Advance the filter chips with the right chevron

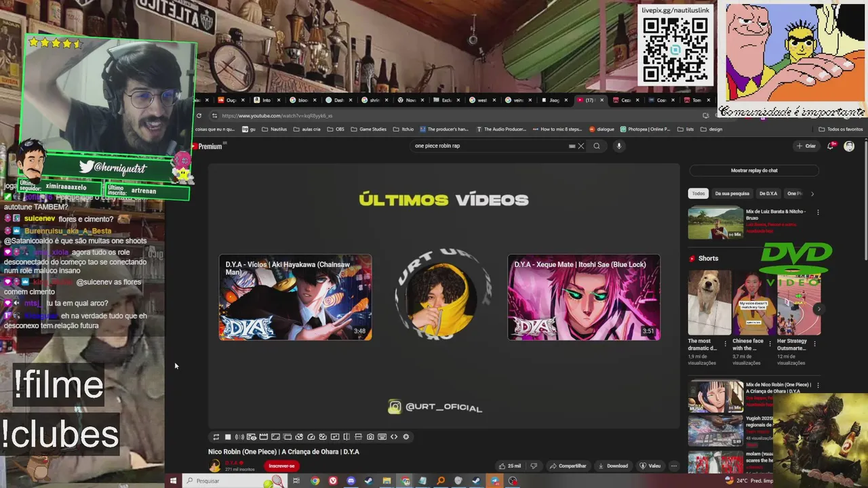point(812,194)
